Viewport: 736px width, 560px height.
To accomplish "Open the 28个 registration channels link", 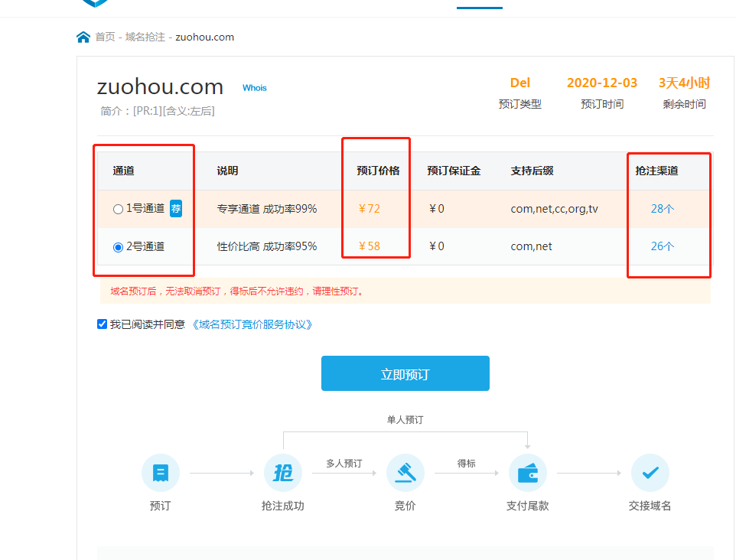I will 663,208.
